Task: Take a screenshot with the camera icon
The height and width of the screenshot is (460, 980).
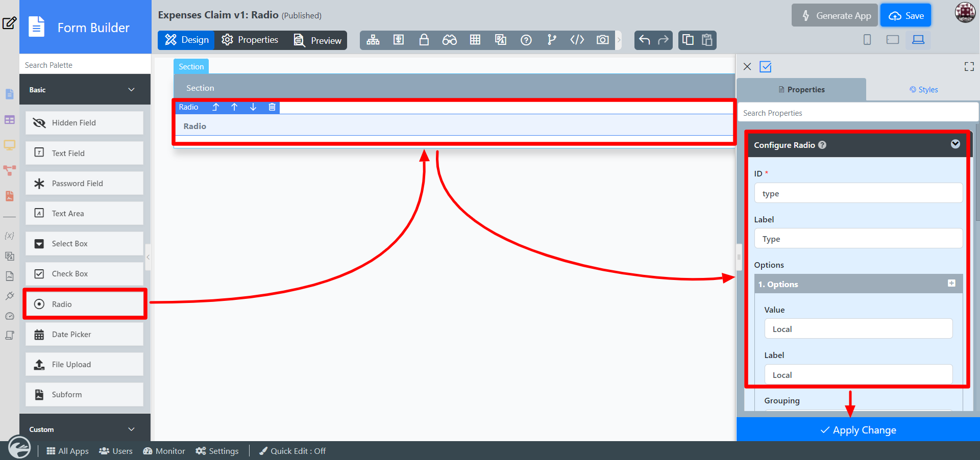Action: [603, 40]
